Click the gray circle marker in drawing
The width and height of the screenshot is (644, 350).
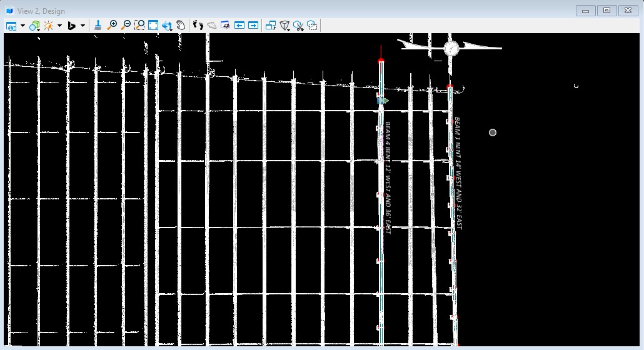[x=493, y=132]
